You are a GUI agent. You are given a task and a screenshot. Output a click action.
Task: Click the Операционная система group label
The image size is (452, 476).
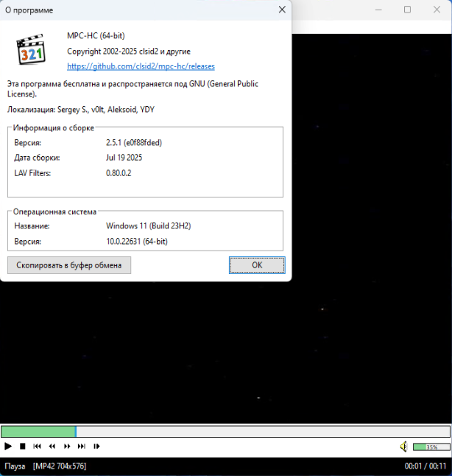click(54, 211)
